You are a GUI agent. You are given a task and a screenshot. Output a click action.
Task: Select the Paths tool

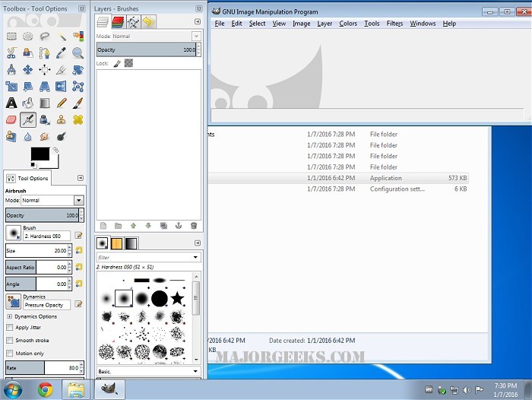44,52
